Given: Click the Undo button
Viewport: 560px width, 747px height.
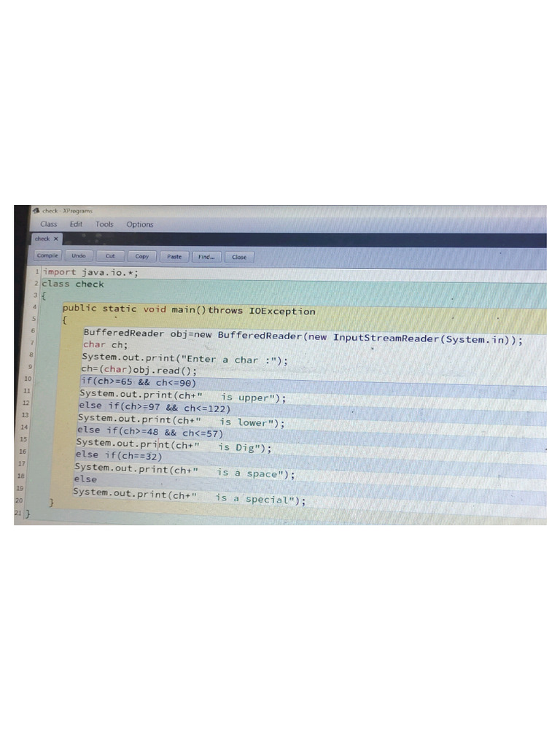Looking at the screenshot, I should click(79, 256).
